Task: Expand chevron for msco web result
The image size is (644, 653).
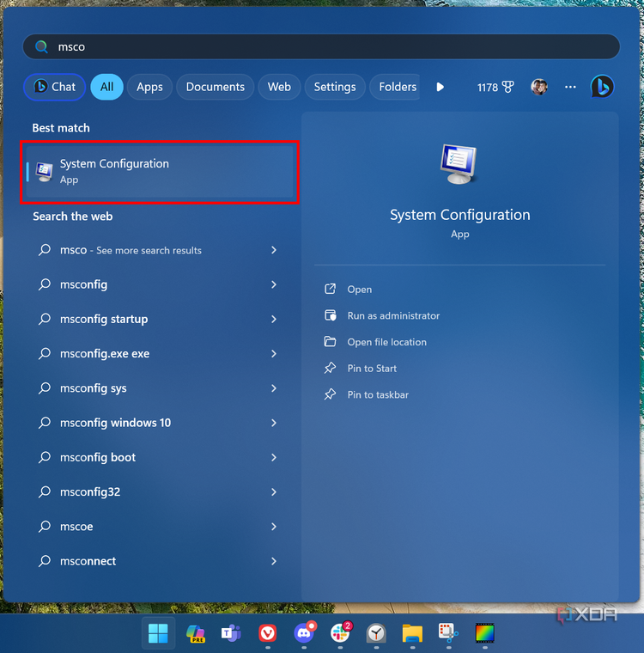Action: tap(274, 250)
